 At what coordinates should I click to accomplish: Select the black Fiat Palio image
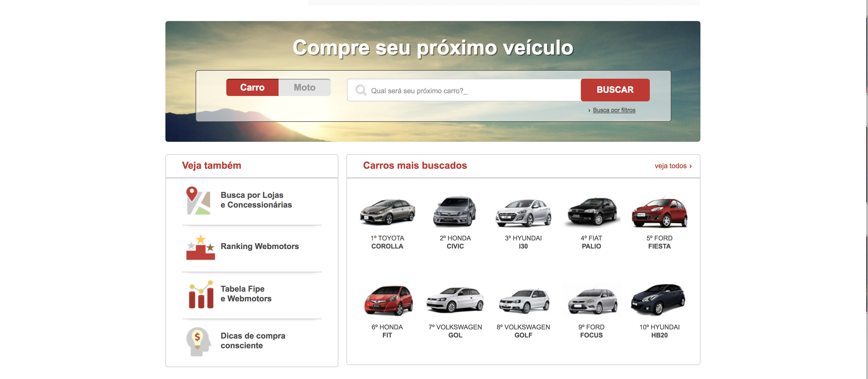(x=592, y=211)
